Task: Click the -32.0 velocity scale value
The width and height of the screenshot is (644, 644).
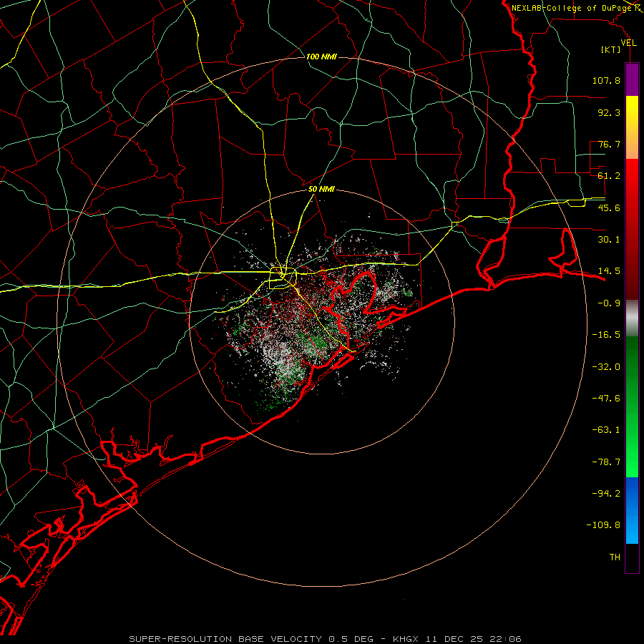Action: point(606,367)
